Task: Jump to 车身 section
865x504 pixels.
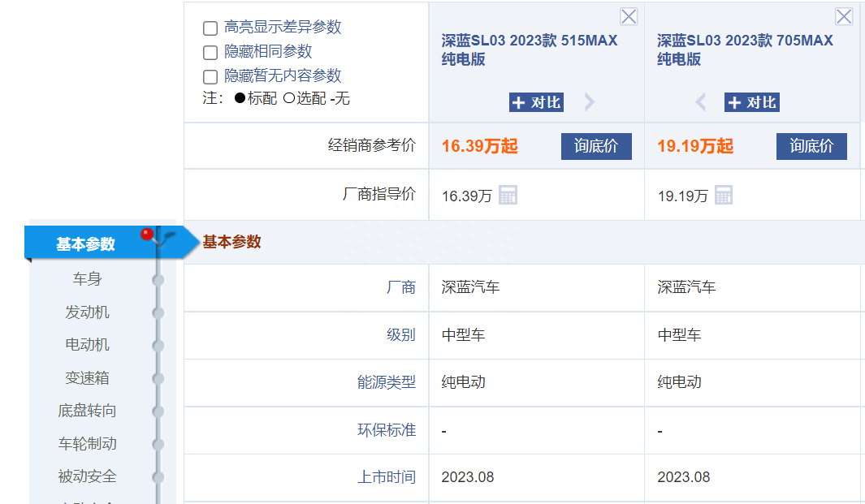Action: coord(87,279)
